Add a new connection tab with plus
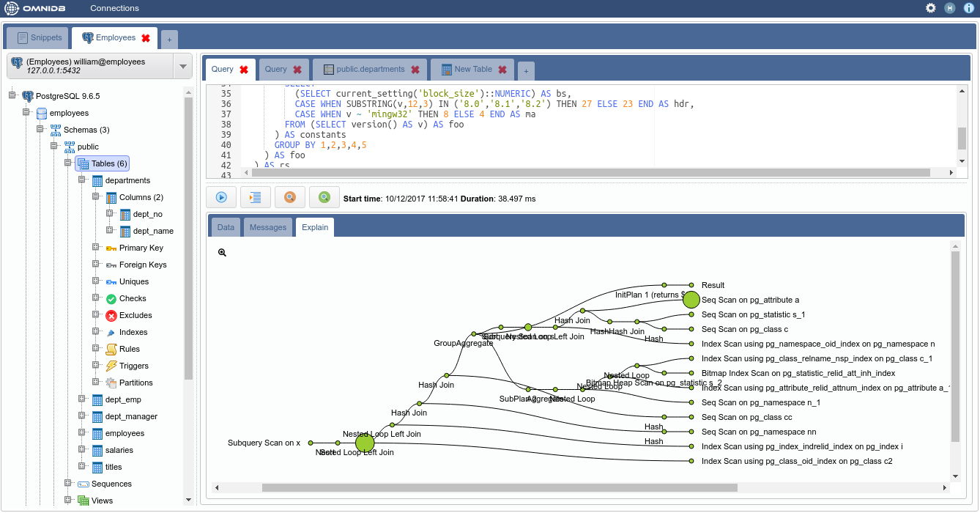 click(168, 39)
